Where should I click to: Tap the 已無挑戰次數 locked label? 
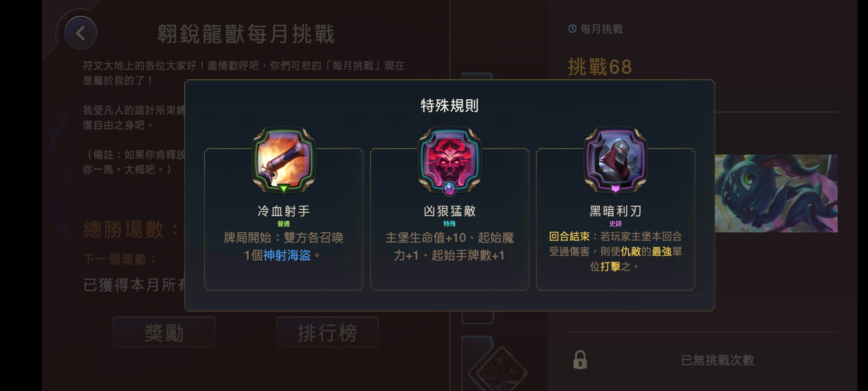(718, 360)
